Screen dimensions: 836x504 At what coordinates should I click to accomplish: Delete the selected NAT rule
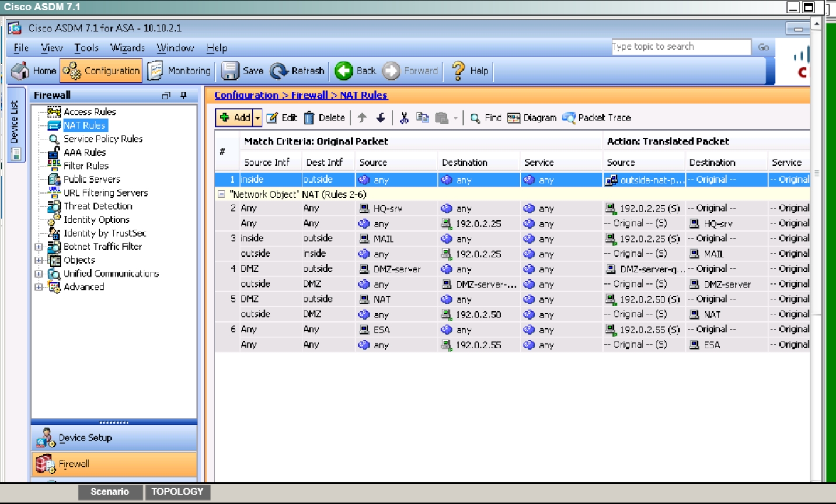(325, 118)
